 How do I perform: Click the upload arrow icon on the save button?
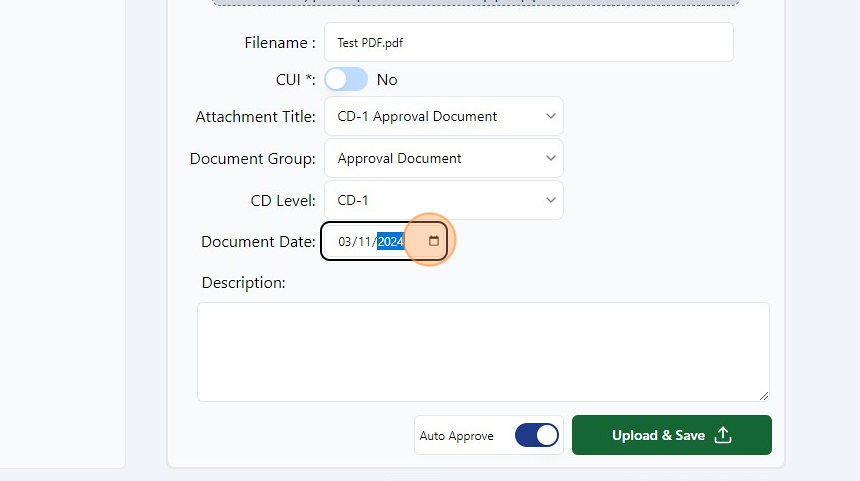click(x=725, y=435)
